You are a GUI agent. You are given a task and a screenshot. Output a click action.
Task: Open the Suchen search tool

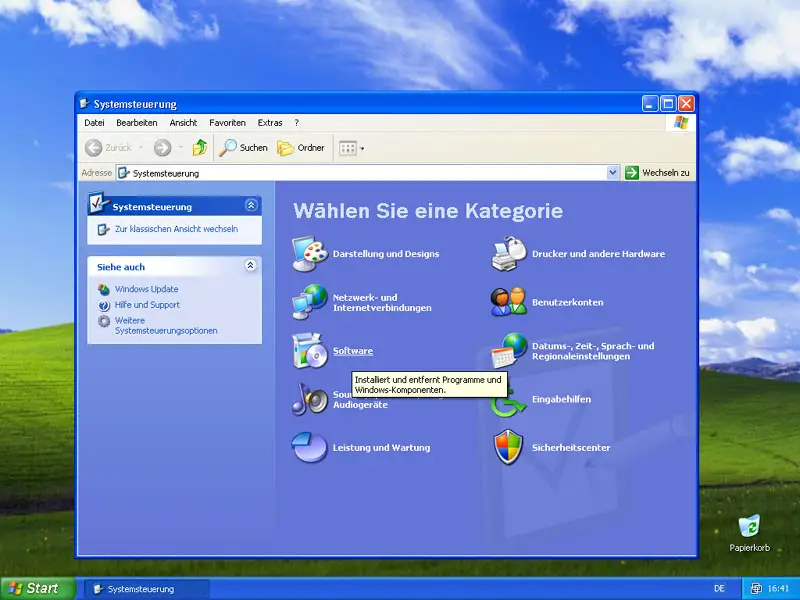pos(243,148)
